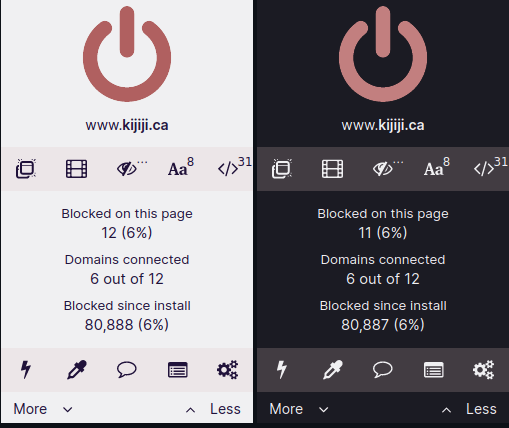
Task: Toggle large media blocking in light panel
Action: tap(76, 169)
